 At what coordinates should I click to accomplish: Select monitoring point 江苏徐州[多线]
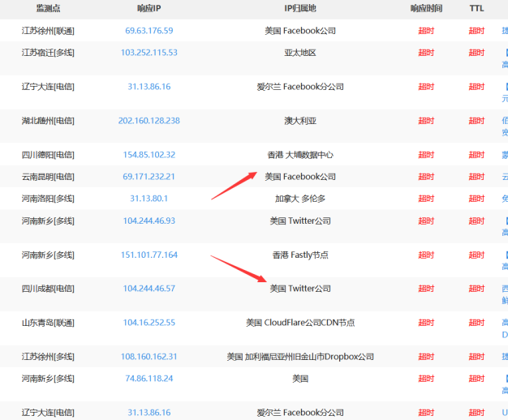pos(48,357)
